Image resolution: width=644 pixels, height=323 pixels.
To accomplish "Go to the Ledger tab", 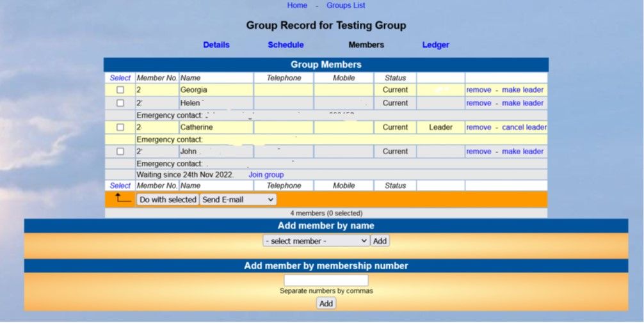I will pyautogui.click(x=435, y=45).
